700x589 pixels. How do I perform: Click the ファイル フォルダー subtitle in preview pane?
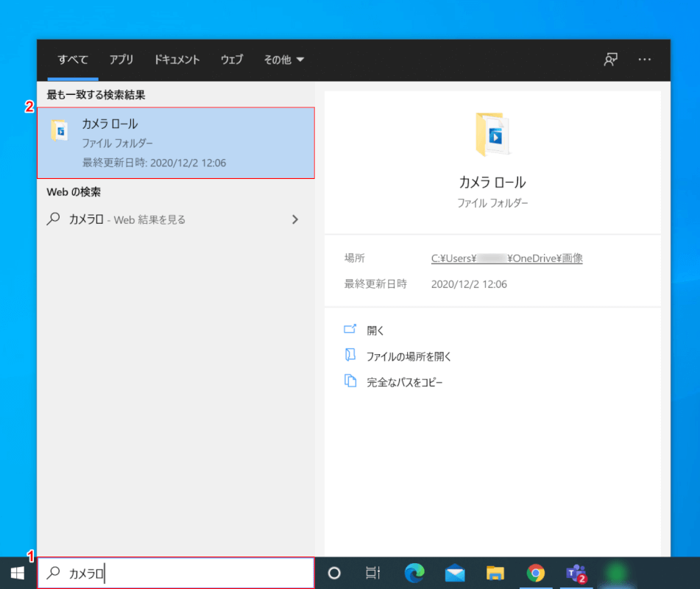pyautogui.click(x=492, y=203)
